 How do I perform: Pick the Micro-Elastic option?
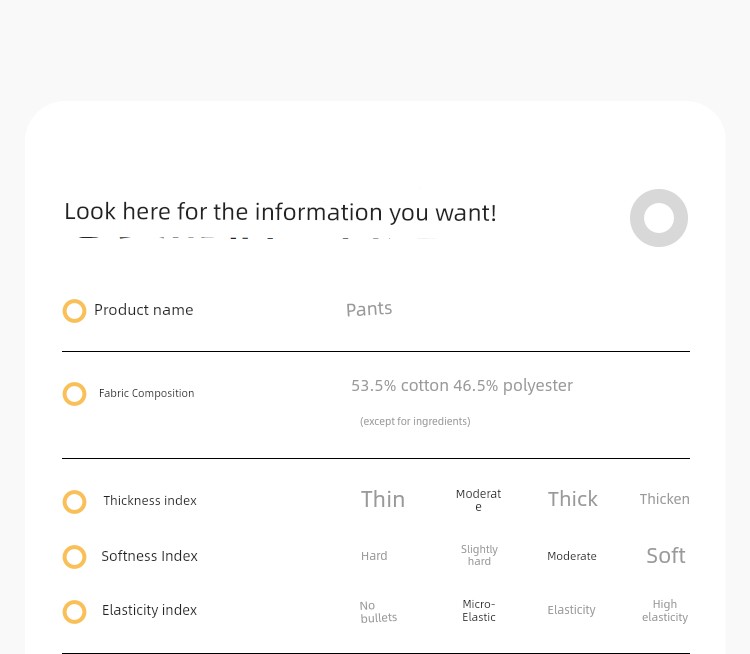coord(479,610)
